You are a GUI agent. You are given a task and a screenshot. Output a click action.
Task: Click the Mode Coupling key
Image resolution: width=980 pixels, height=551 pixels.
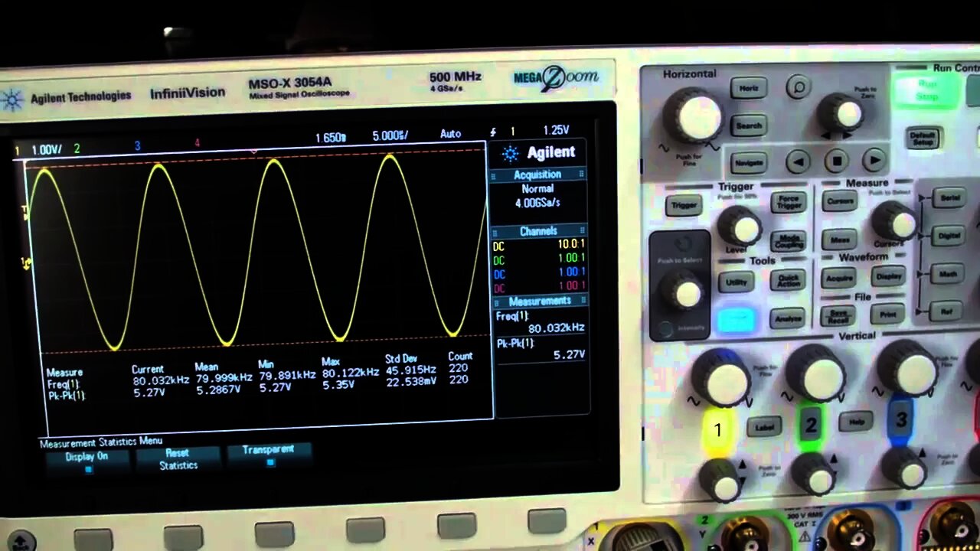788,242
